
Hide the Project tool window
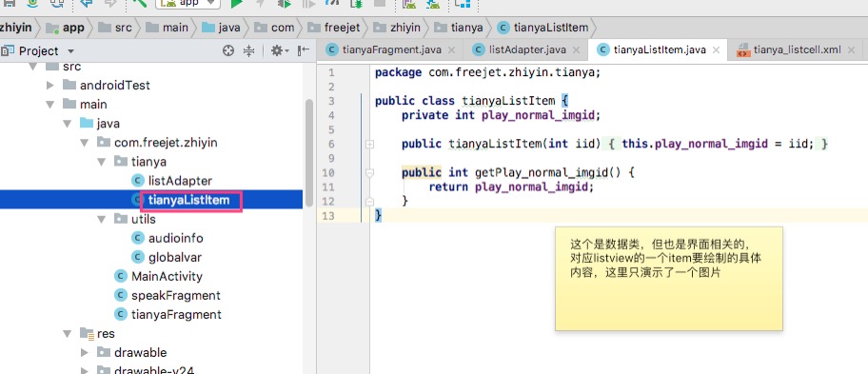pos(304,50)
